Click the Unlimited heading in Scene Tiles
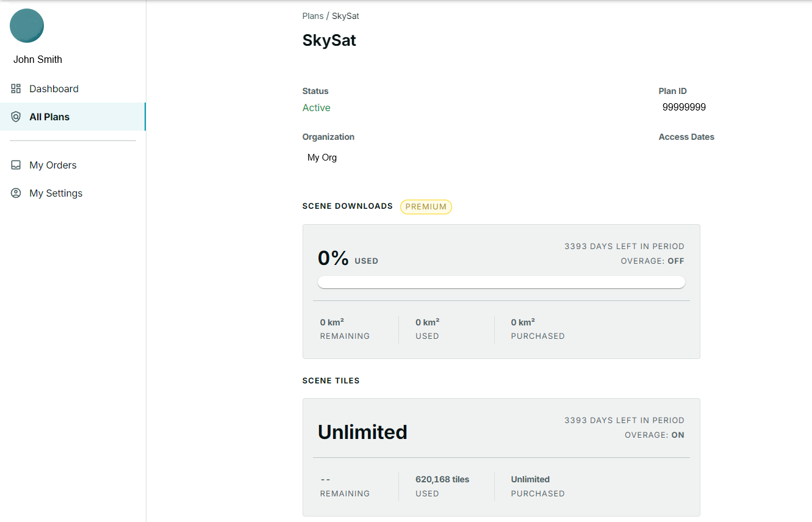This screenshot has height=522, width=812. [x=362, y=432]
